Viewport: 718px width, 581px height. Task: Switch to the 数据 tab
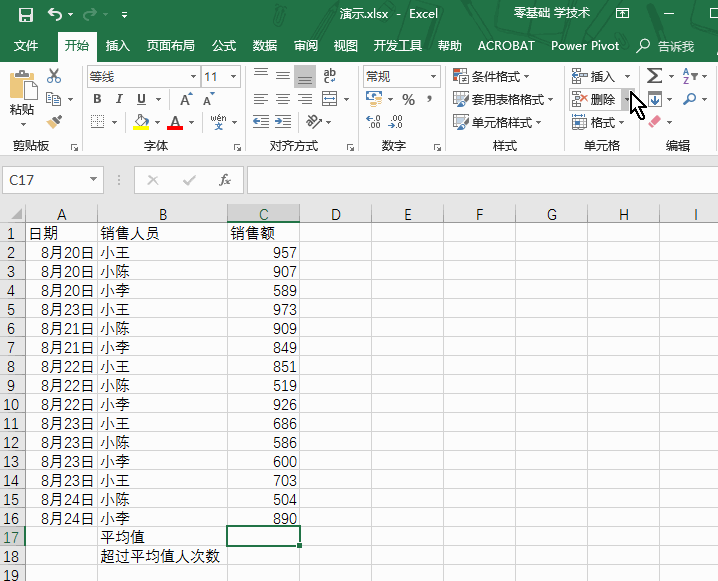[x=265, y=46]
